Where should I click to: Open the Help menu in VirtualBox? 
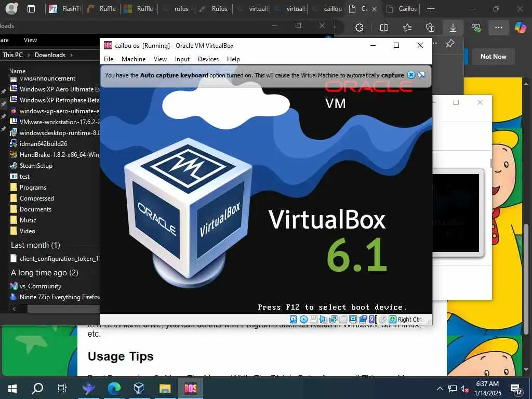233,59
